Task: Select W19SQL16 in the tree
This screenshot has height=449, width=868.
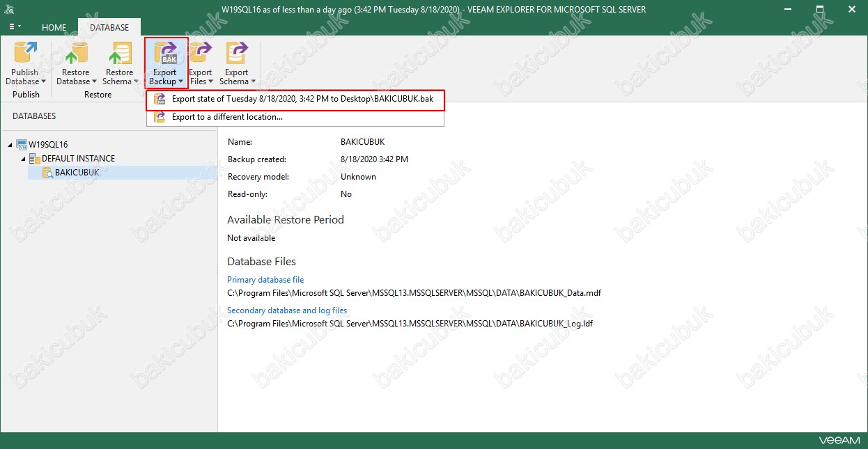Action: coord(48,145)
